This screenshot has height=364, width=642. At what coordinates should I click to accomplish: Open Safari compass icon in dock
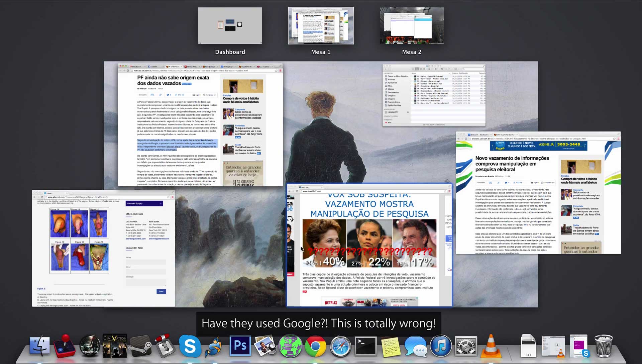(x=340, y=346)
